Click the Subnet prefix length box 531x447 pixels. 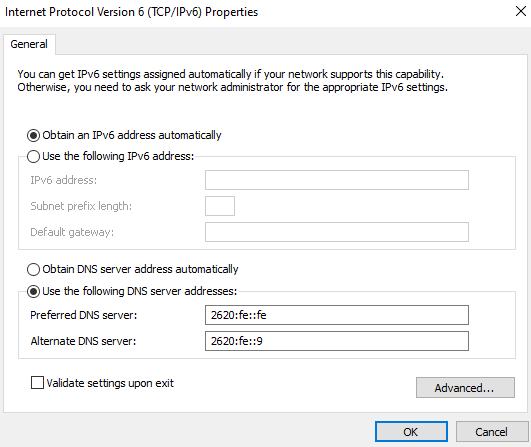click(x=220, y=206)
